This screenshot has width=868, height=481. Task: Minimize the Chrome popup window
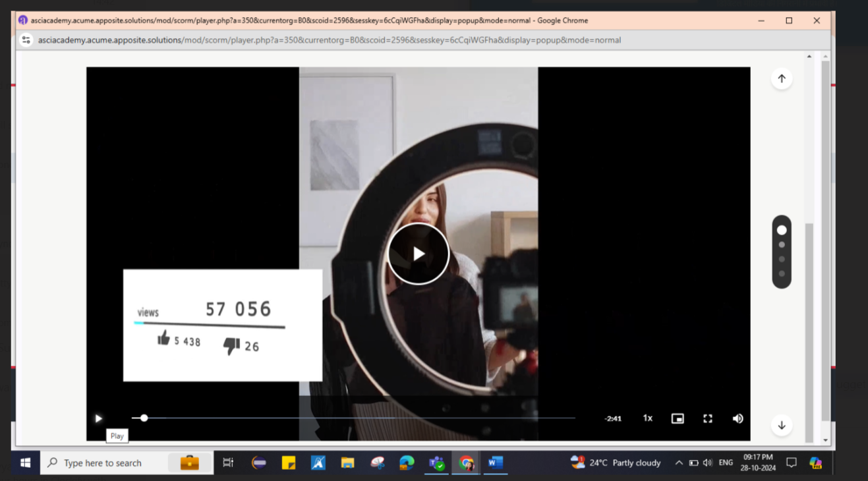761,20
